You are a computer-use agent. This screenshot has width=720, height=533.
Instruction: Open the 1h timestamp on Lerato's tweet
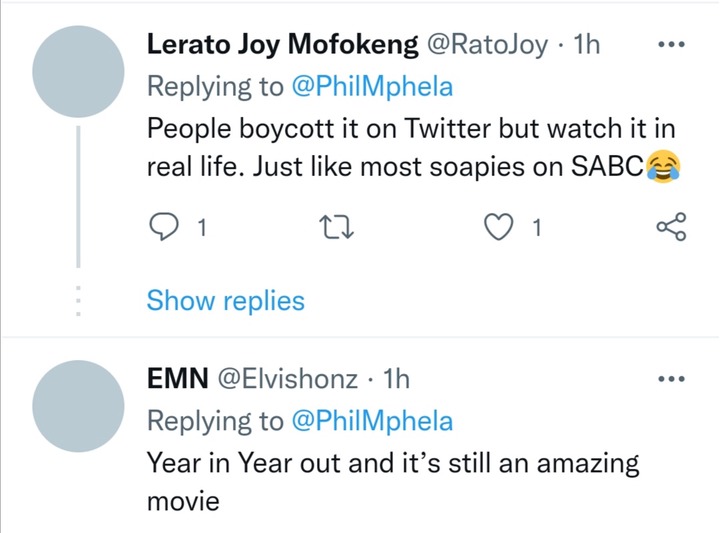coord(587,45)
